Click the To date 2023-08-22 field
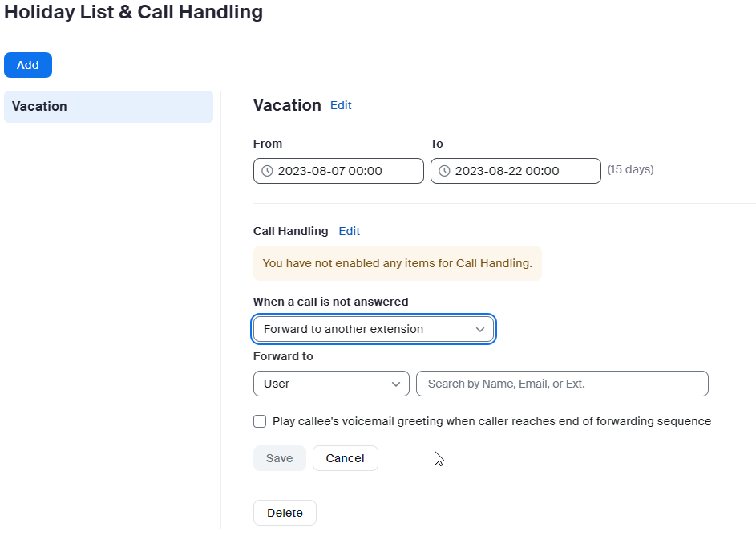Viewport: 756px width, 540px height. pyautogui.click(x=515, y=171)
